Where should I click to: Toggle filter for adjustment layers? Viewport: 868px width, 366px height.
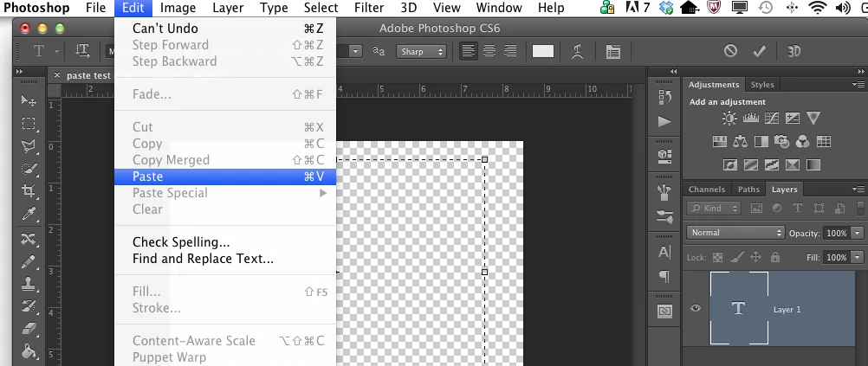[x=777, y=209]
